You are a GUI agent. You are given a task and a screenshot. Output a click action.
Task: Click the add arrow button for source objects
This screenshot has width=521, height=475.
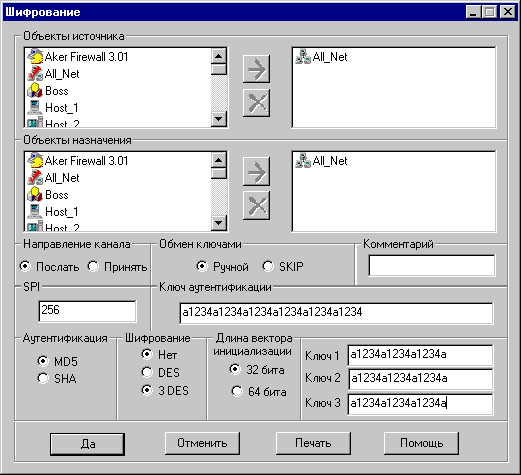click(256, 69)
